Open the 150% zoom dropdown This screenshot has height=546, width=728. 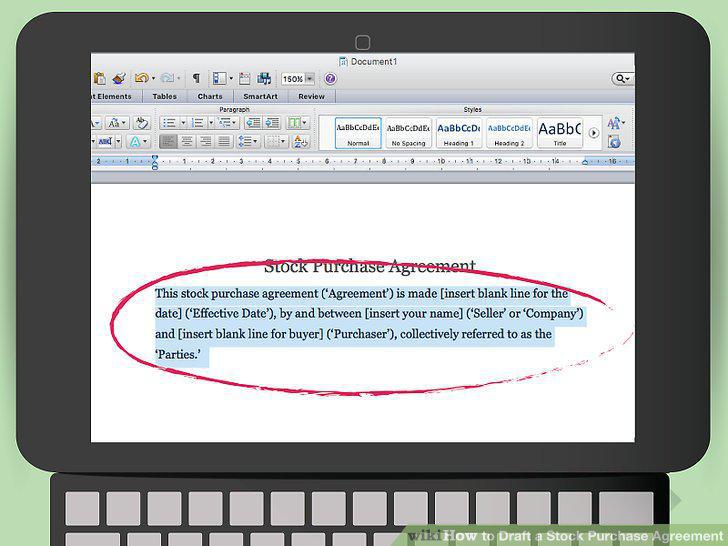coord(310,79)
